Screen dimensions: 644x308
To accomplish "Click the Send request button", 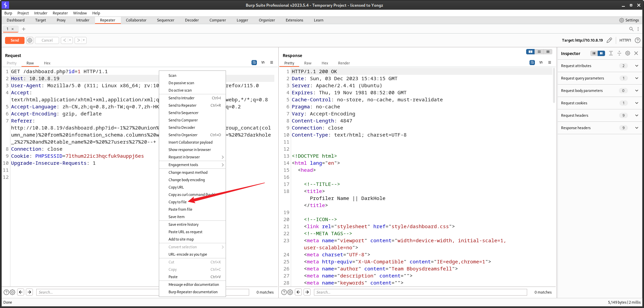I will [x=15, y=40].
